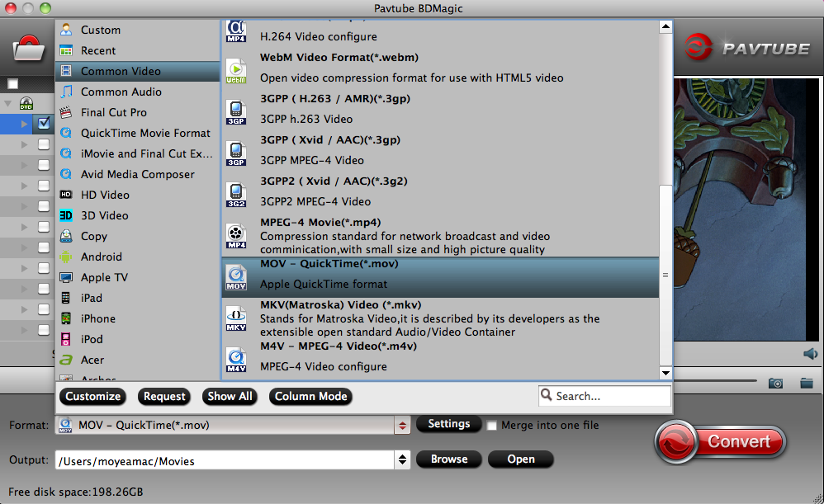Click the Browse button
Image resolution: width=824 pixels, height=504 pixels.
tap(449, 459)
